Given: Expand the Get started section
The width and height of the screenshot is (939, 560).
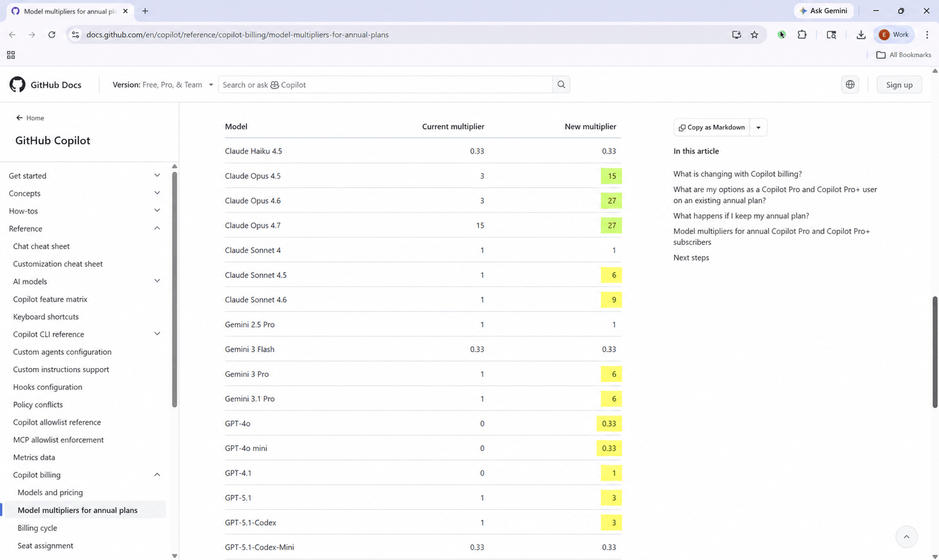Looking at the screenshot, I should tap(157, 175).
